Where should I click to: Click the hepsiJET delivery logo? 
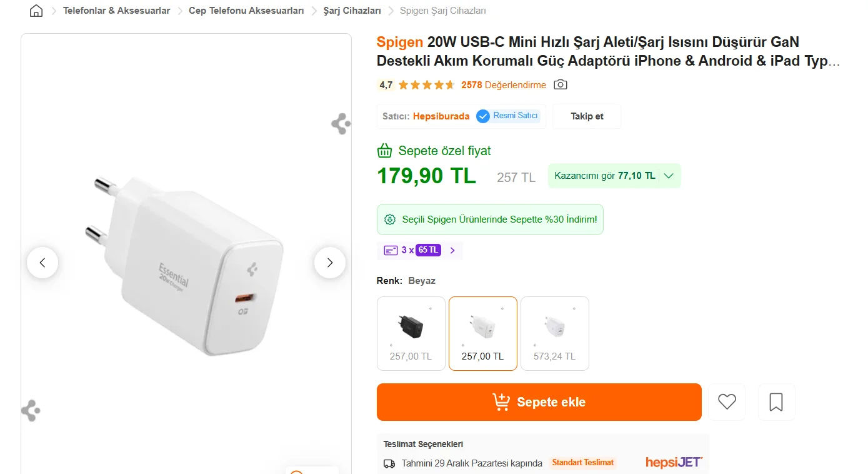click(674, 463)
